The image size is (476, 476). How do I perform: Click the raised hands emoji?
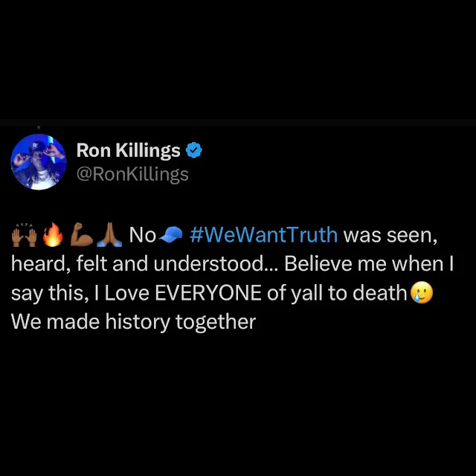[x=25, y=235]
